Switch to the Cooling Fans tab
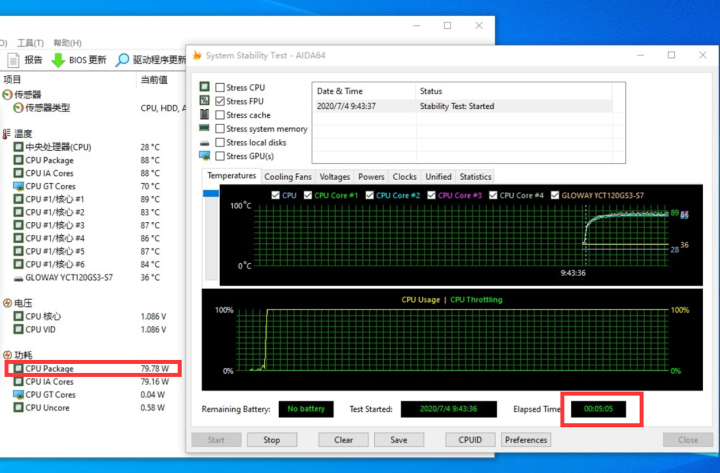 288,177
